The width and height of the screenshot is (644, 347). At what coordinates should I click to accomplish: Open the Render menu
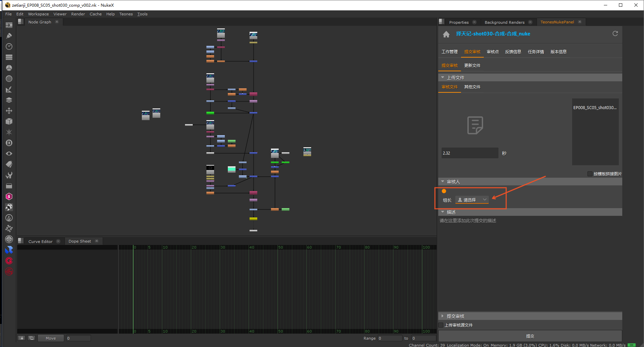(78, 14)
